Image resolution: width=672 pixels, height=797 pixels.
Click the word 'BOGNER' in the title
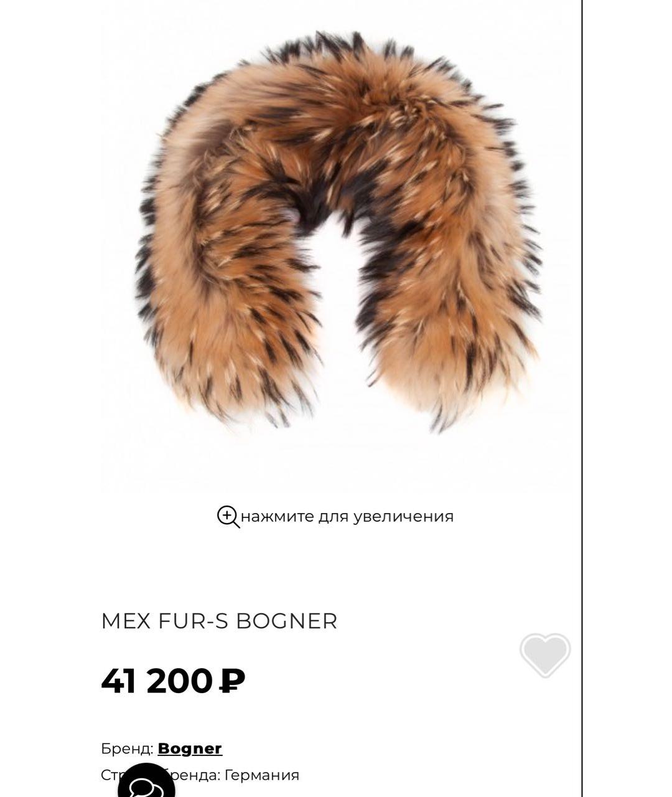pyautogui.click(x=287, y=621)
